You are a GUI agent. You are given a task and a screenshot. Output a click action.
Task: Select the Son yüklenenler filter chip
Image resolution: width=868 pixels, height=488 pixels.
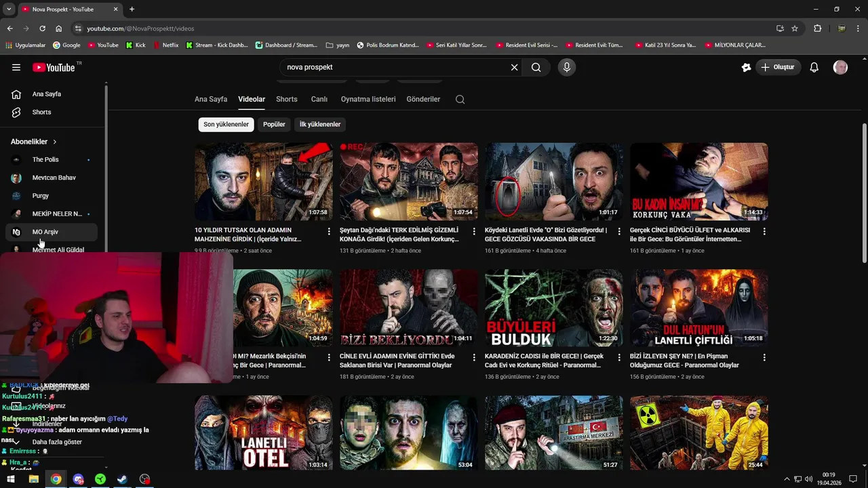tap(226, 124)
